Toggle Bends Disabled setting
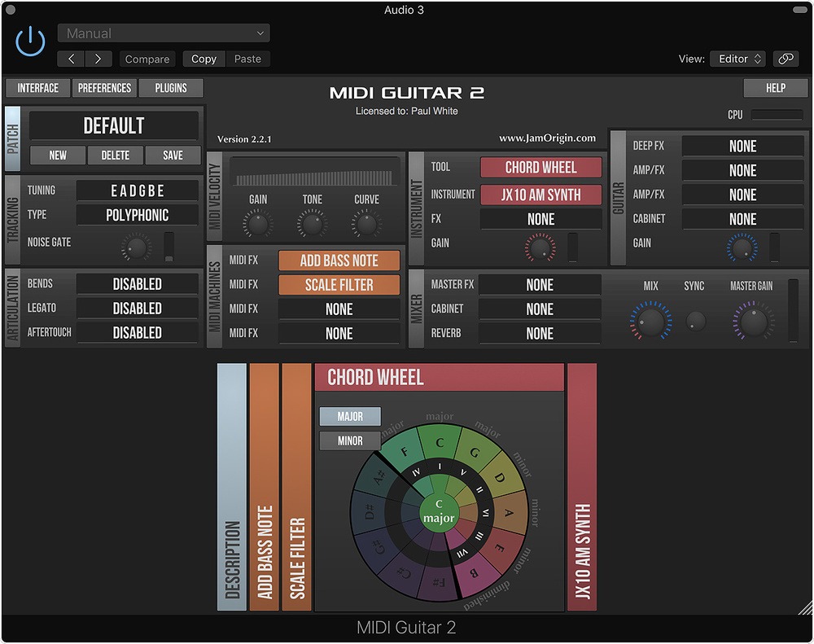This screenshot has width=814, height=644. coord(137,284)
